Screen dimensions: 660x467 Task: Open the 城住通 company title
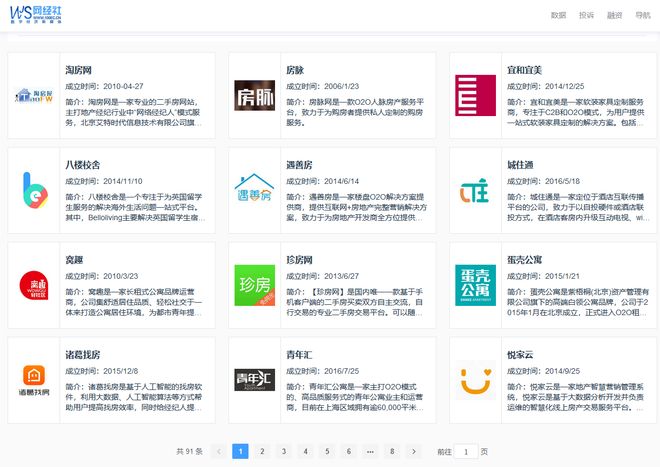click(520, 165)
